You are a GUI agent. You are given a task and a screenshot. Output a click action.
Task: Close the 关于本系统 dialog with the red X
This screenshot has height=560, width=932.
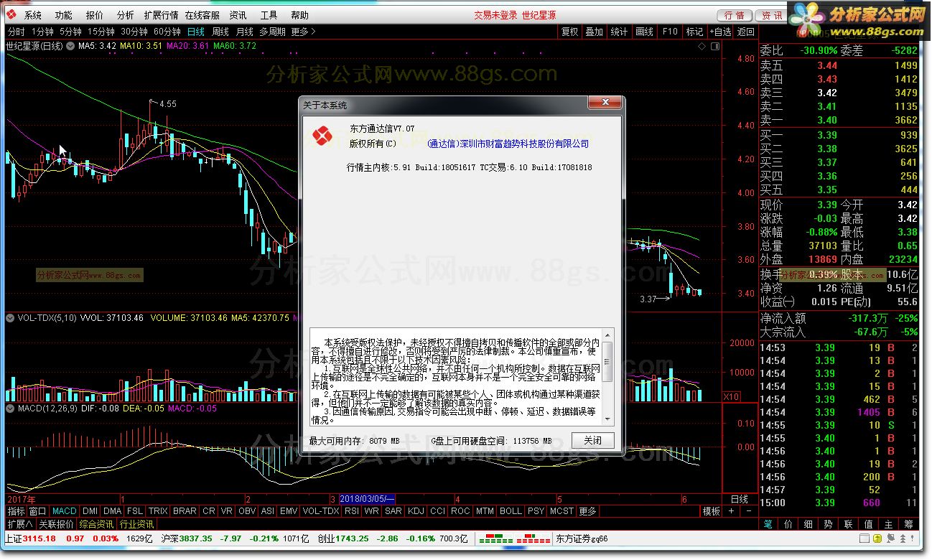click(605, 103)
